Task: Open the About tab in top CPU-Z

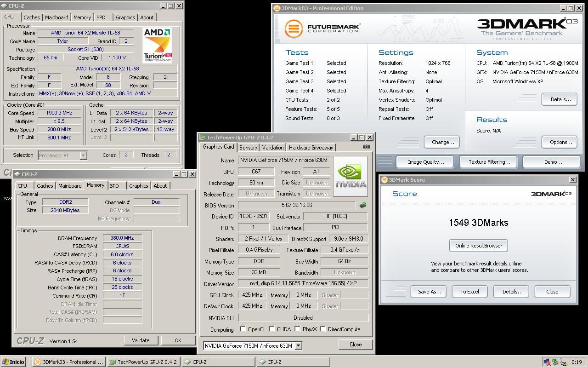Action: click(x=147, y=17)
